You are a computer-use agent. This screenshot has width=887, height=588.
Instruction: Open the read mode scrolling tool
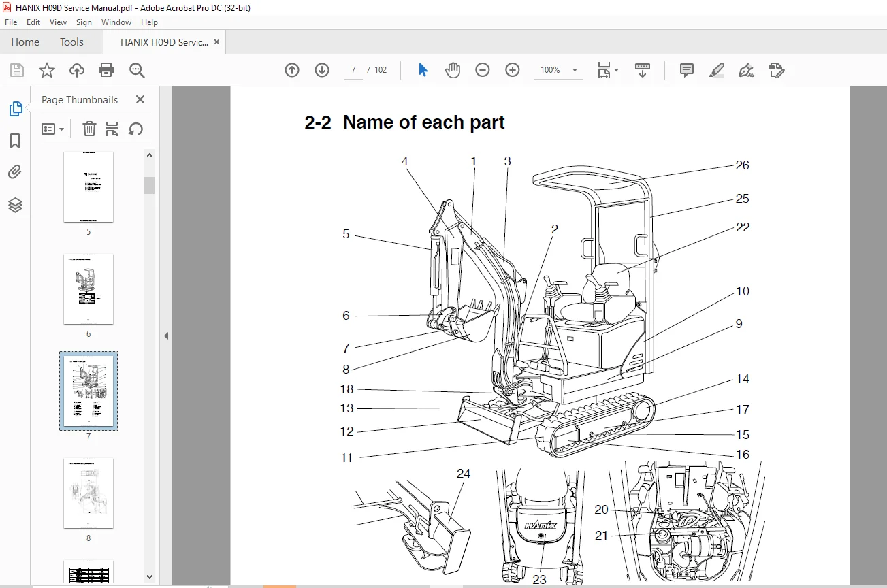pos(643,70)
